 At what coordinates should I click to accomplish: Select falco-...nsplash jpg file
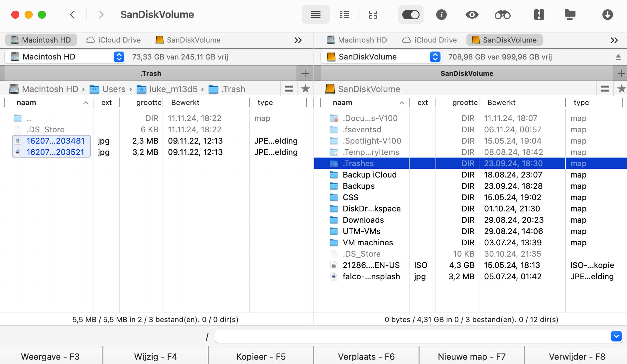coord(470,277)
